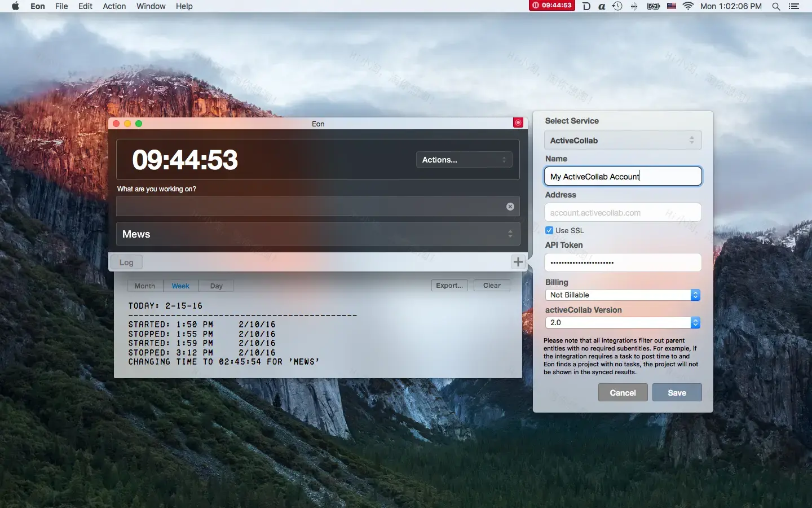Open the Time Machine menu bar icon
The image size is (812, 508).
(x=618, y=6)
